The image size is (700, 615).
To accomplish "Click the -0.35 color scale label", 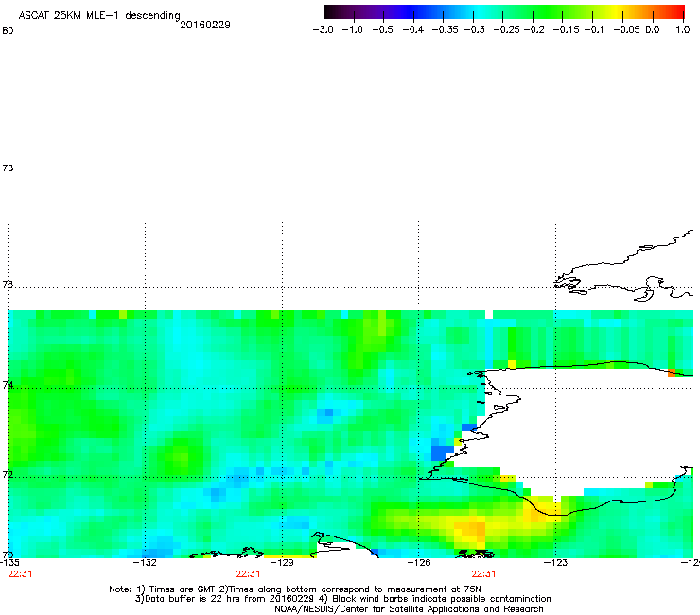I will (446, 30).
